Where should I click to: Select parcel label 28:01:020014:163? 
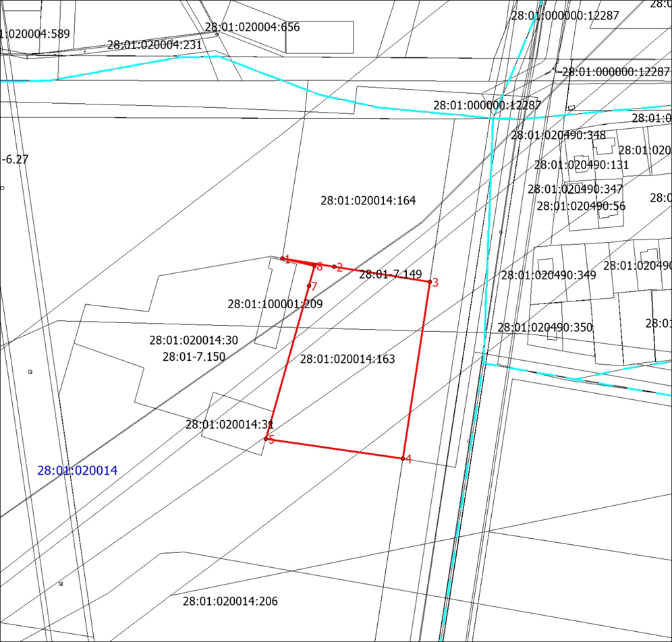(x=347, y=359)
